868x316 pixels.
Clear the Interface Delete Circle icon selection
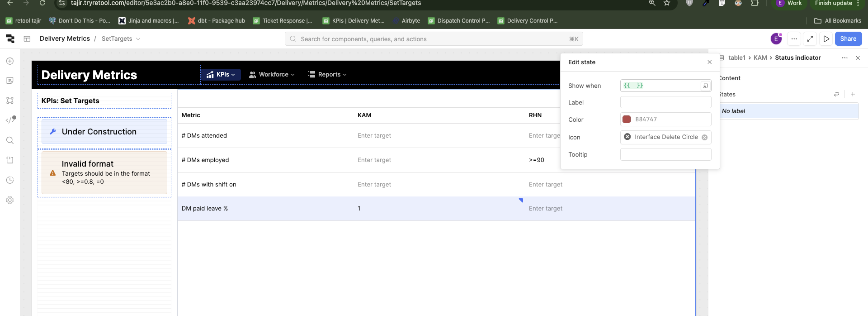click(x=704, y=137)
